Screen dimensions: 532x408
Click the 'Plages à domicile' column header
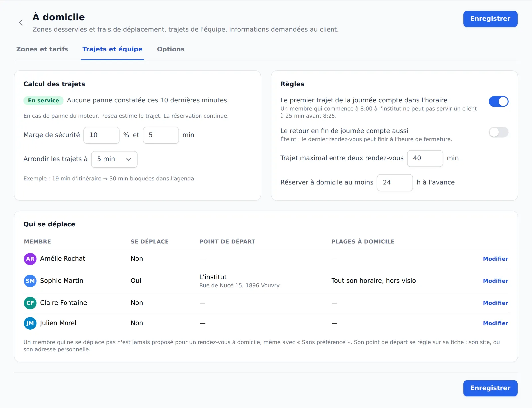coord(363,242)
